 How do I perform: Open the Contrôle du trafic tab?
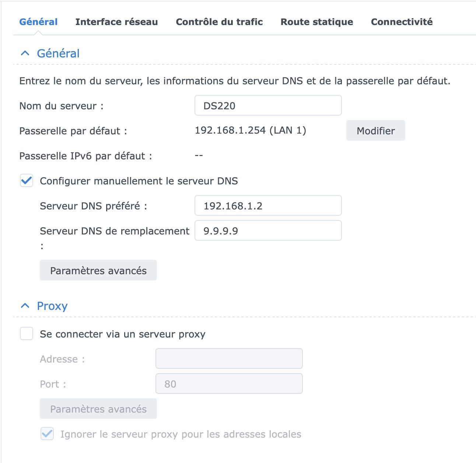(x=219, y=22)
